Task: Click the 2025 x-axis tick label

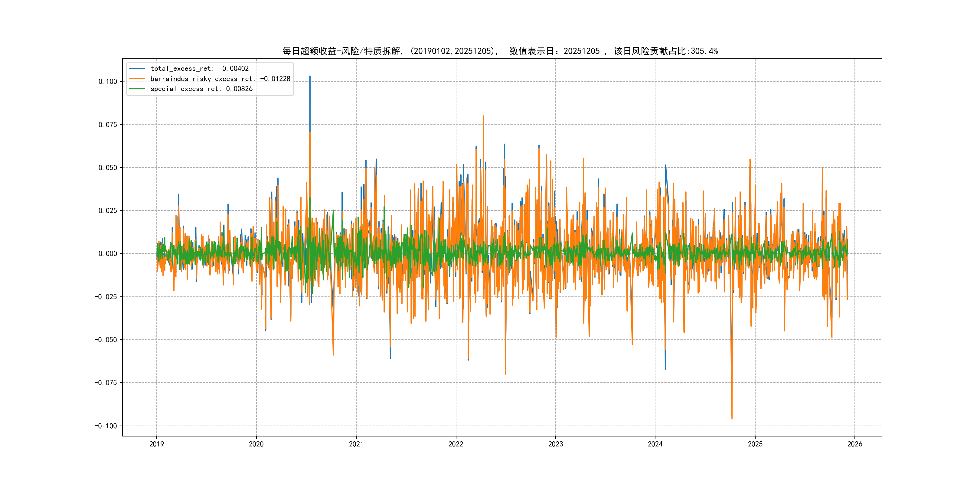Action: click(755, 444)
